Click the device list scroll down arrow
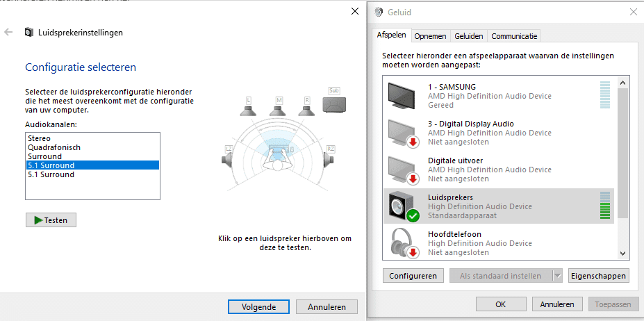The image size is (644, 321). pos(622,254)
